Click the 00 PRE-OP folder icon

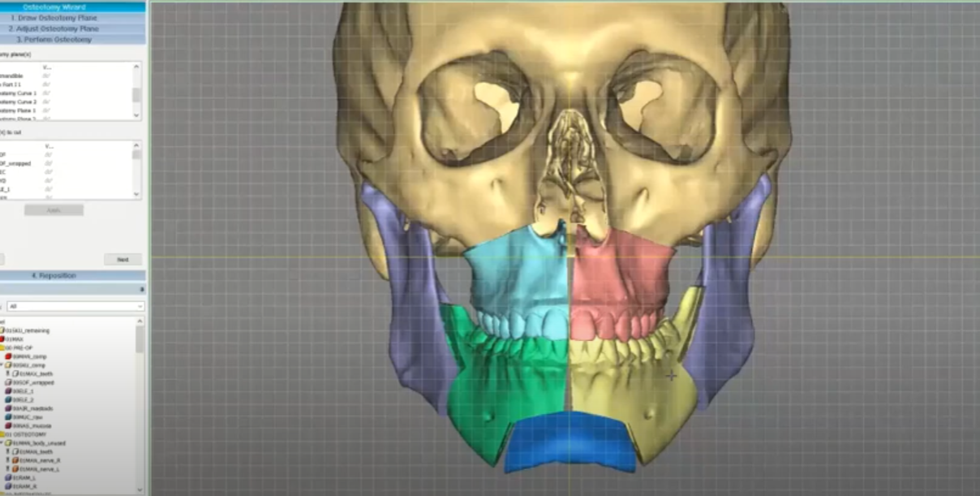tap(4, 347)
